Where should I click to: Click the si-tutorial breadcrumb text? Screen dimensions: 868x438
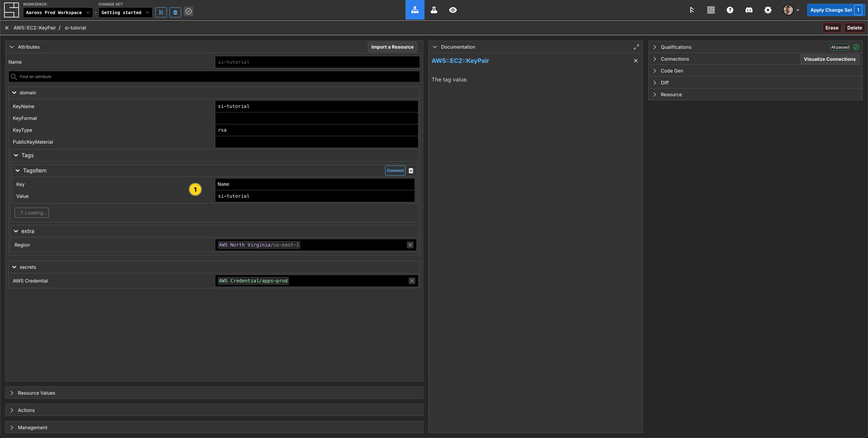point(75,28)
